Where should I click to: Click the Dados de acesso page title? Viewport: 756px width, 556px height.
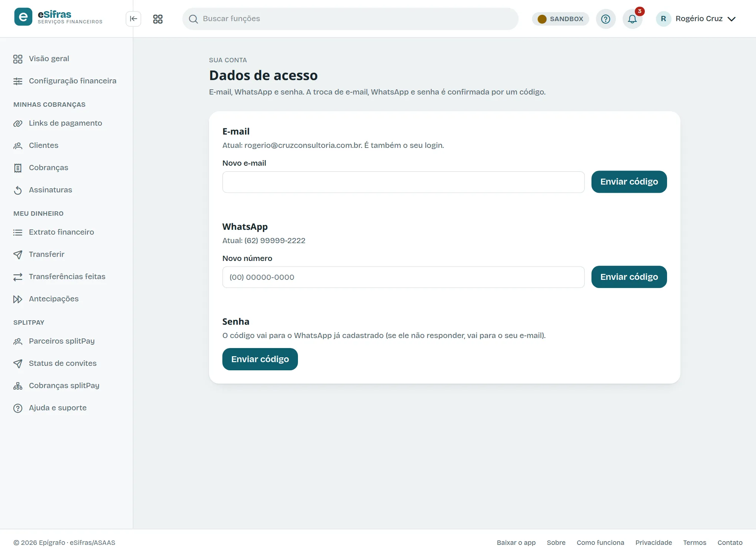tap(263, 75)
